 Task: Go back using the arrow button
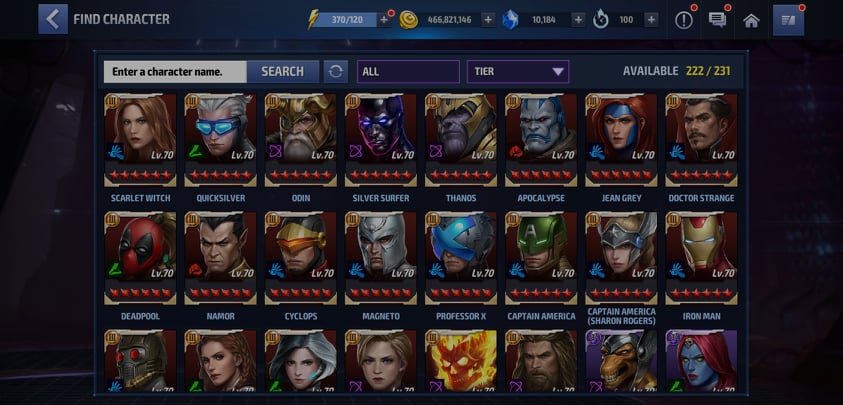(x=53, y=19)
